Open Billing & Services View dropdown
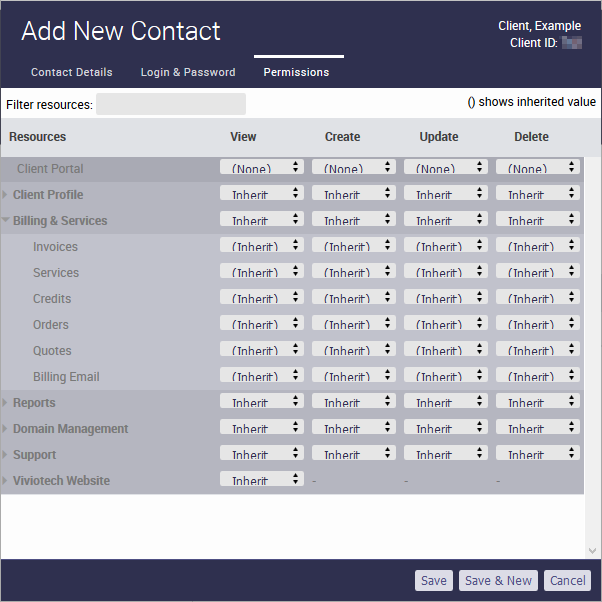This screenshot has width=602, height=602. pos(262,219)
